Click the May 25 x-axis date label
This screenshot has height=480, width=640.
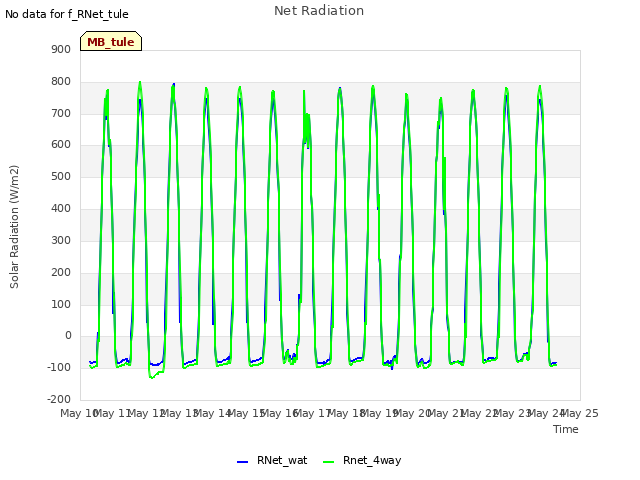pyautogui.click(x=580, y=413)
